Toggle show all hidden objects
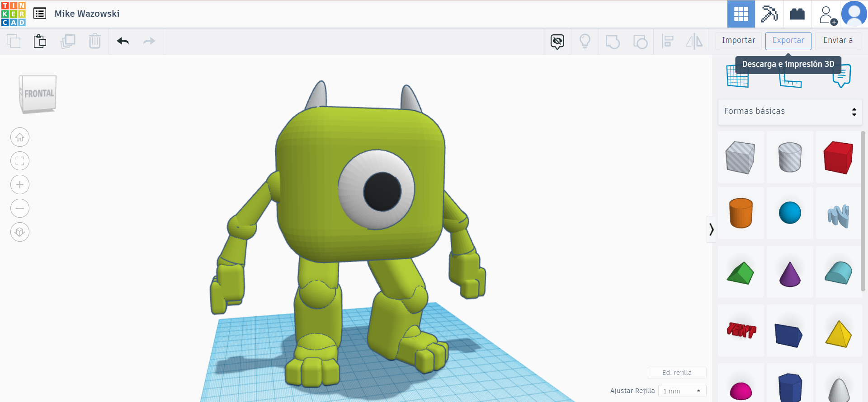This screenshot has height=402, width=868. (x=557, y=42)
